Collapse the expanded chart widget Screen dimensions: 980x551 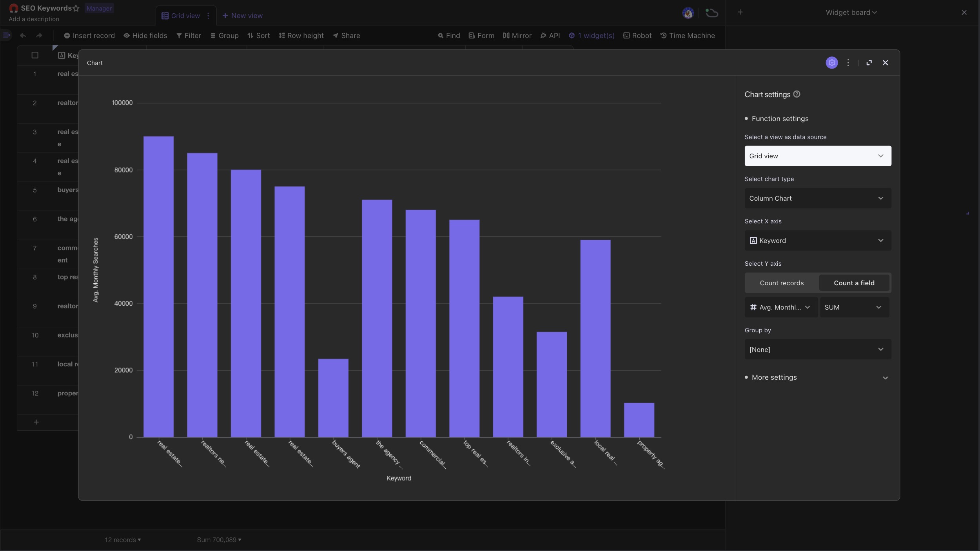(869, 63)
